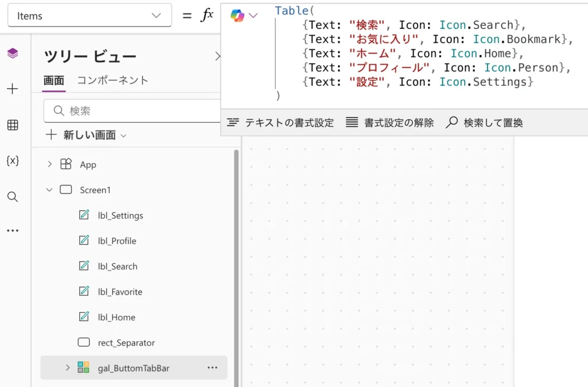588x387 pixels.
Task: Click Icon.Search in the formula
Action: coord(477,25)
